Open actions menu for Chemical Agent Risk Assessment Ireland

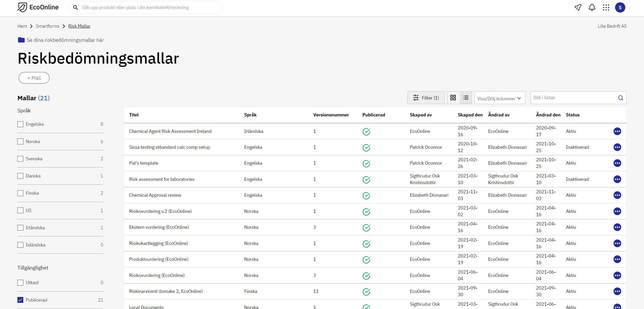[x=617, y=131]
